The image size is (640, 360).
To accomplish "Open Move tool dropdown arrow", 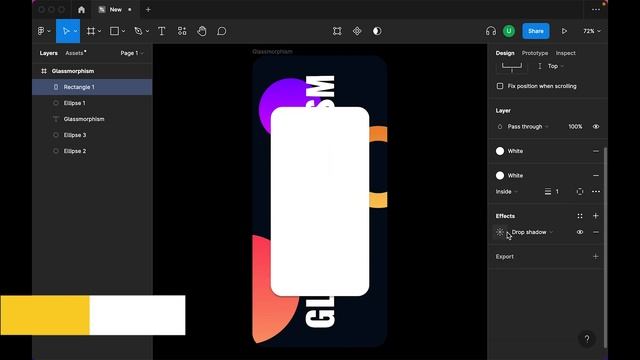I will point(76,31).
